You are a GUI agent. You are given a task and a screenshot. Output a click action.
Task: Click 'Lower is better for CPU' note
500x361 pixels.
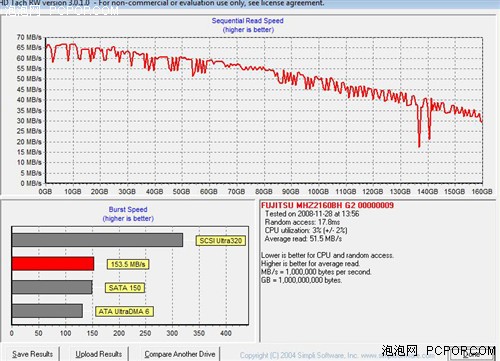coord(327,255)
